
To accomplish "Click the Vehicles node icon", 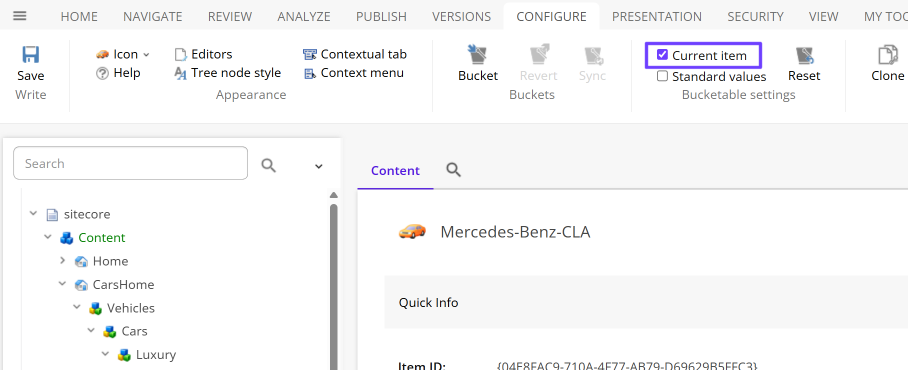I will 96,308.
